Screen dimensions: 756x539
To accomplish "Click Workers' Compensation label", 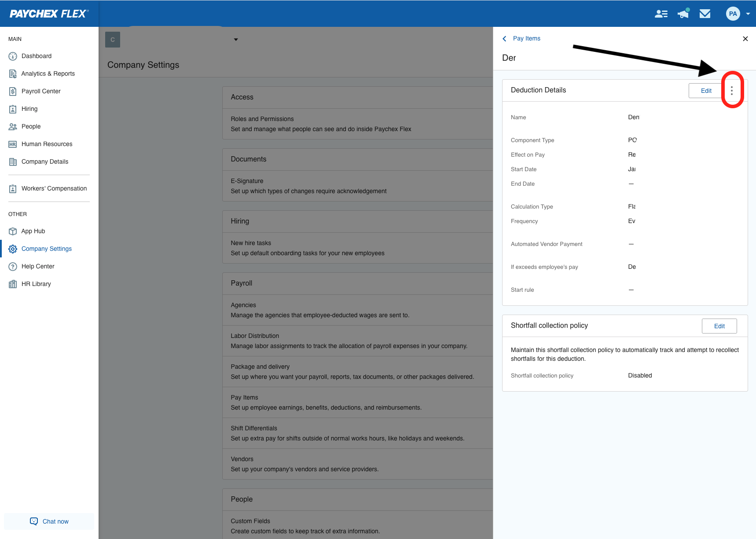I will pyautogui.click(x=54, y=188).
